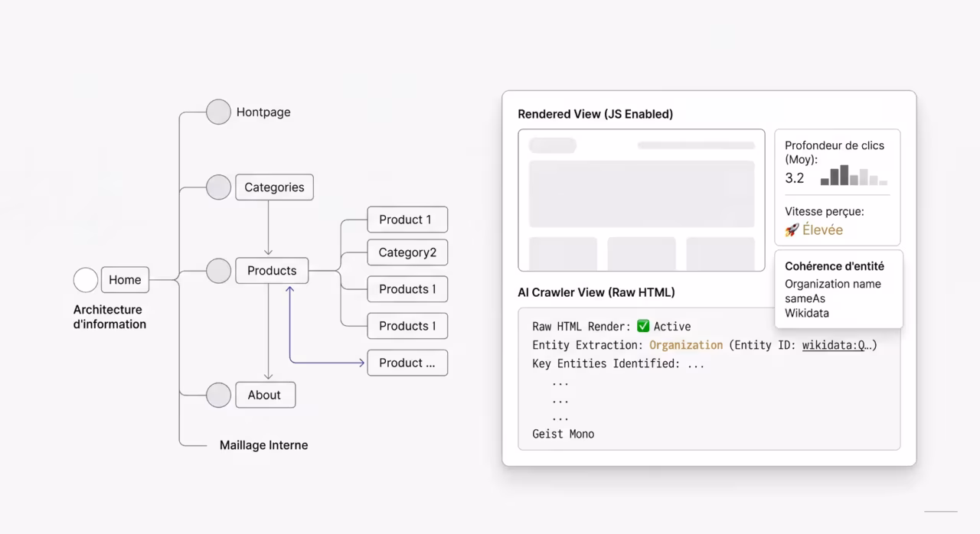Click the AI Crawler View (Raw HTML) heading
The image size is (980, 534).
tap(596, 292)
